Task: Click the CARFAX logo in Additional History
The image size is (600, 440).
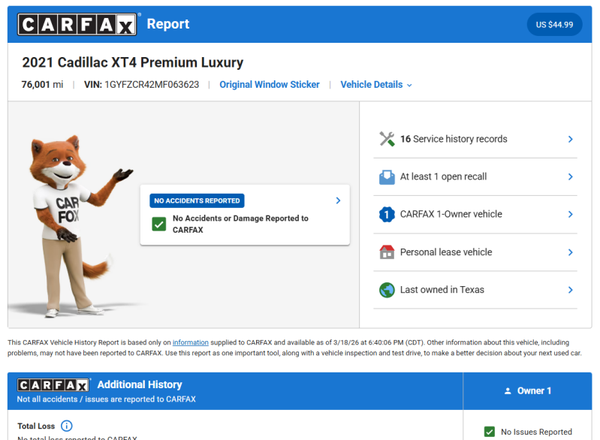Action: point(54,385)
